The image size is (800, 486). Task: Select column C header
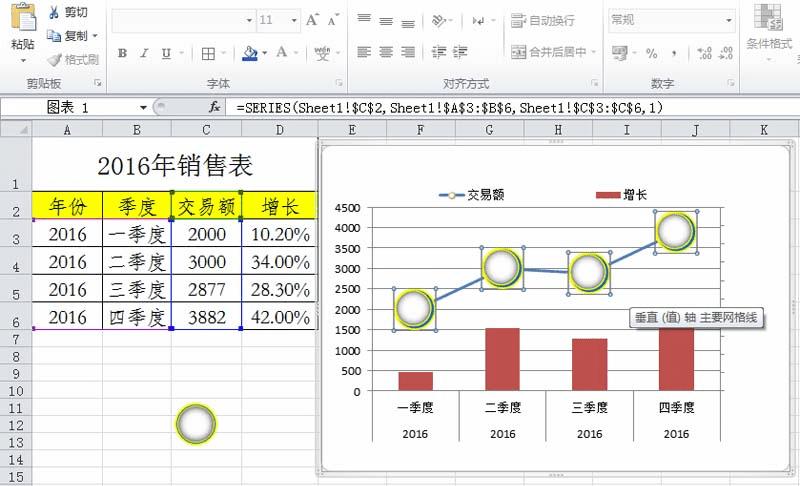pos(206,130)
